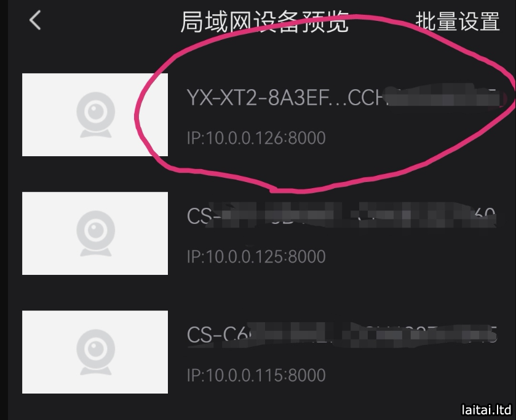The width and height of the screenshot is (516, 420).
Task: Open preview thumbnail for device 10.0.0.126
Action: pyautogui.click(x=95, y=114)
